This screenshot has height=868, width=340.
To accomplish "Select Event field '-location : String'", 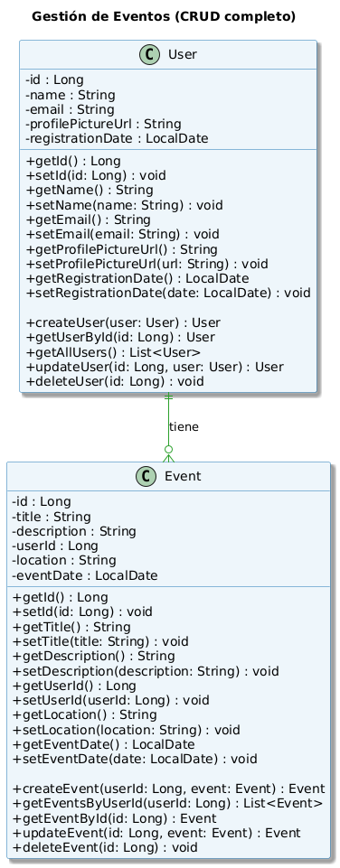I will [x=64, y=560].
